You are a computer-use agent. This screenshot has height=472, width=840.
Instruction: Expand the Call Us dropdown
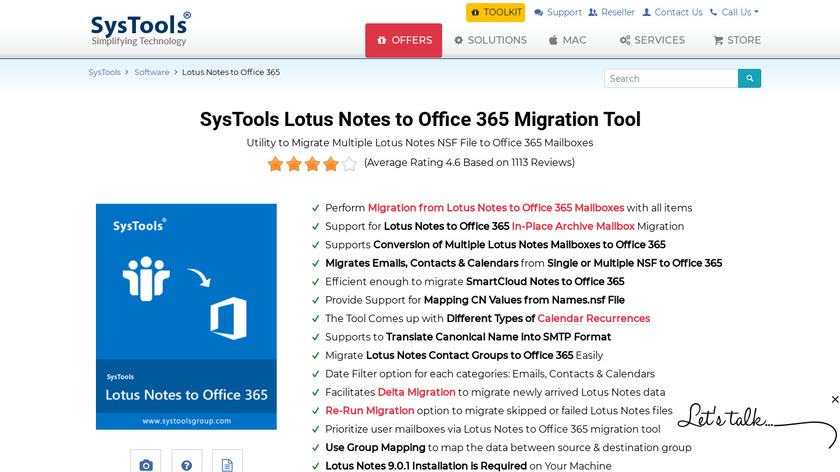734,12
